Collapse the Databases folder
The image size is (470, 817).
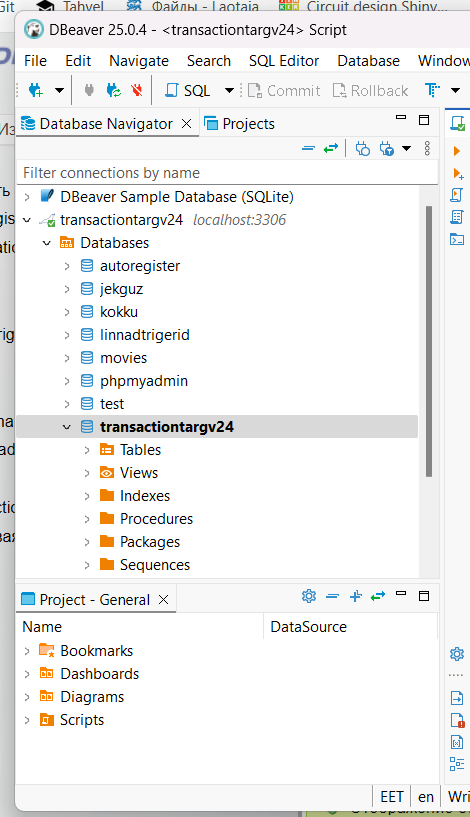(46, 243)
